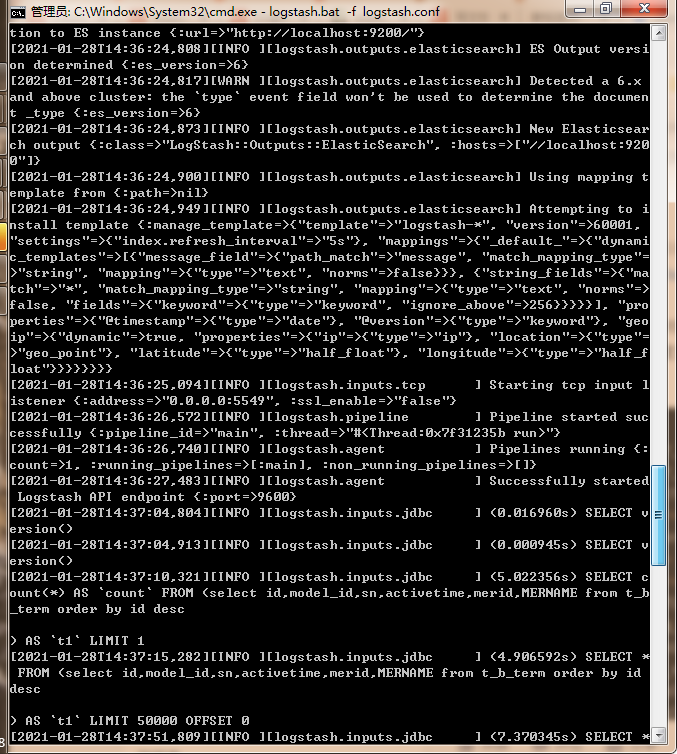Image resolution: width=677 pixels, height=754 pixels.
Task: Click the scrollbar down arrow
Action: tap(658, 735)
